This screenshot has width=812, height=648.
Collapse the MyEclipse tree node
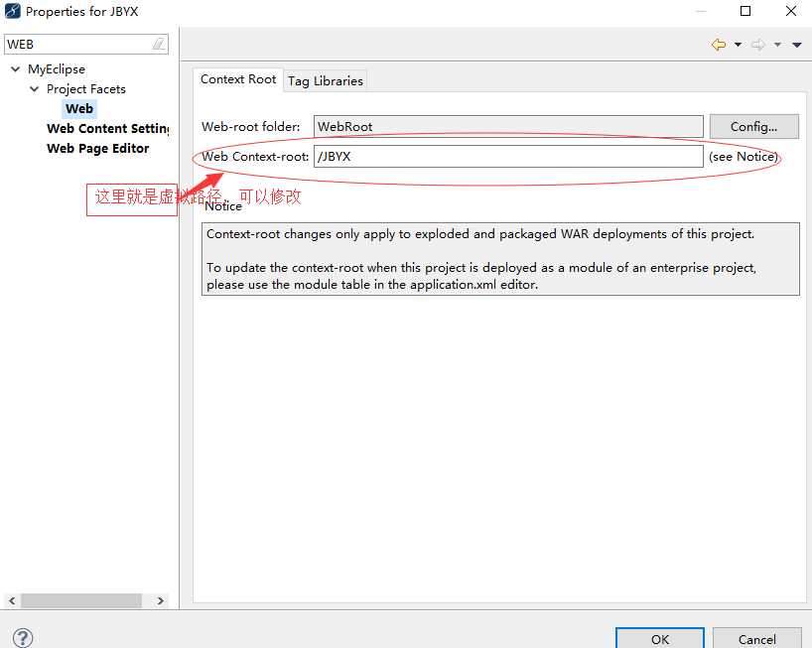[x=16, y=68]
